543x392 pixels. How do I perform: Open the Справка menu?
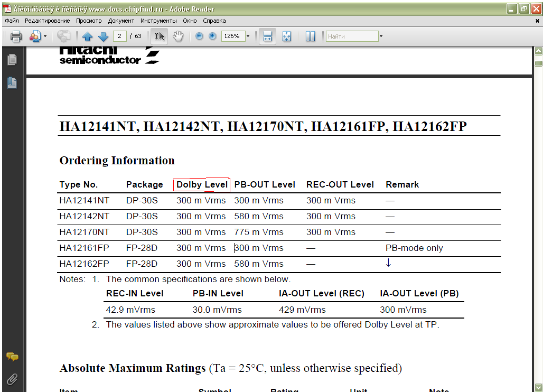(x=214, y=21)
